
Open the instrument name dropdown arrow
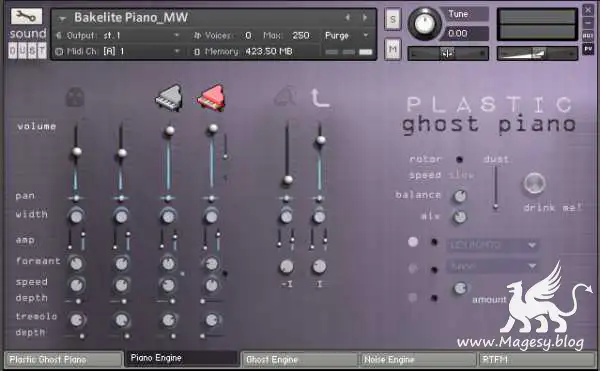[x=62, y=18]
